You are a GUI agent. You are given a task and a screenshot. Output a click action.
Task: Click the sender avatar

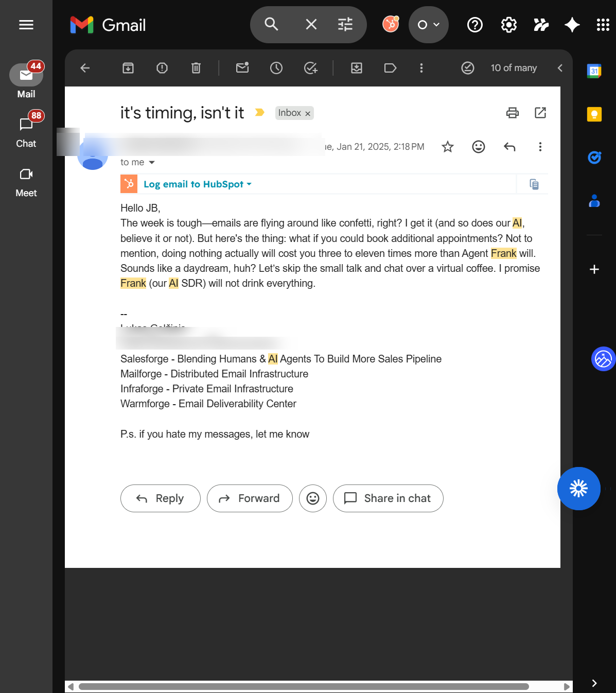[x=93, y=154]
